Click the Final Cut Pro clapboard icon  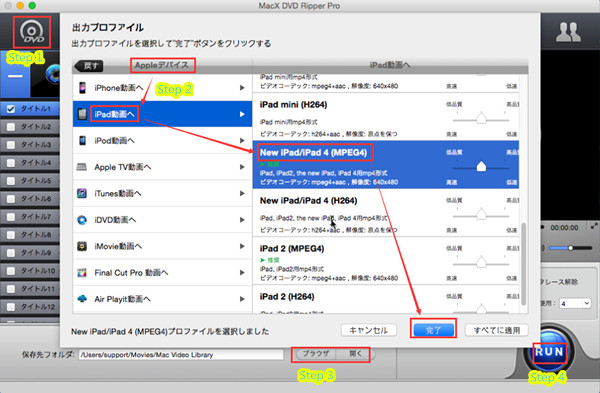[82, 272]
